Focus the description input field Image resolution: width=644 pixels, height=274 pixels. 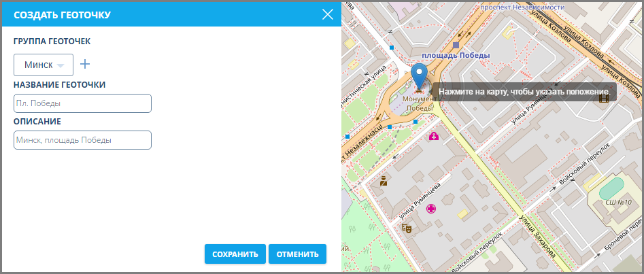(x=82, y=140)
